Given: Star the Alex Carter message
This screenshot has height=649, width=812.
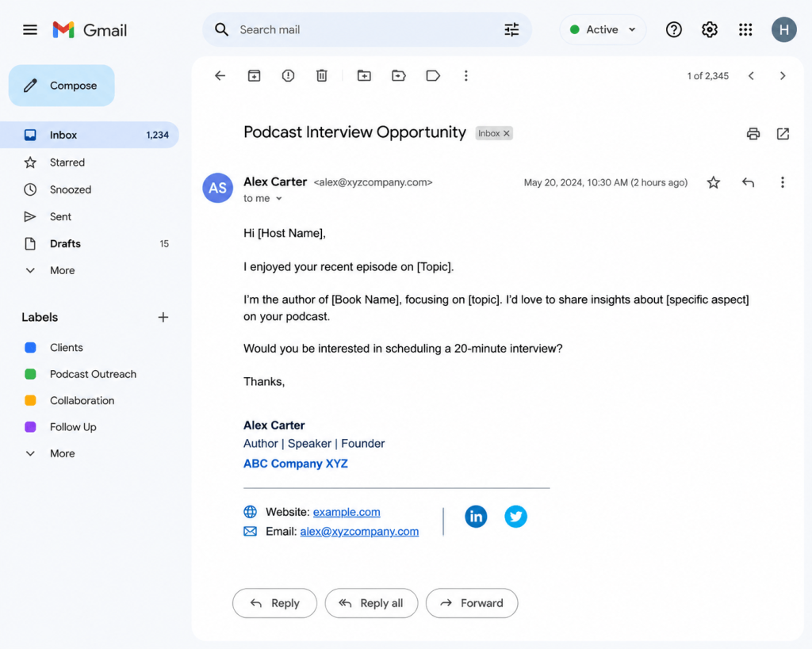Looking at the screenshot, I should [x=713, y=182].
